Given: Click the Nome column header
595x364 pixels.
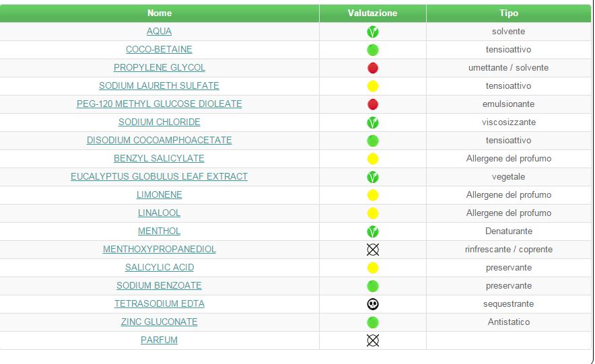Looking at the screenshot, I should click(160, 13).
